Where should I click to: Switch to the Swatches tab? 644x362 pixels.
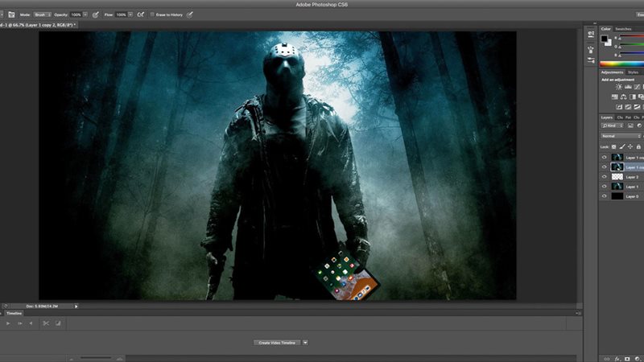point(623,29)
